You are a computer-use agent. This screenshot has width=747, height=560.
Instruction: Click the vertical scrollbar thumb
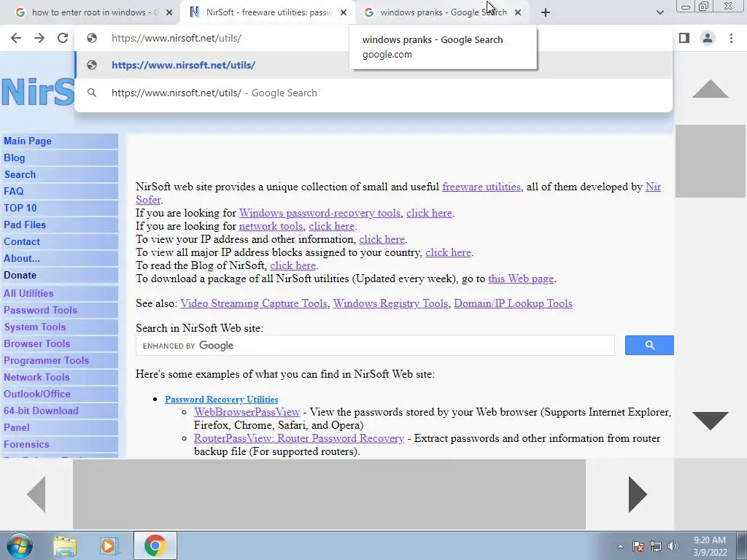coord(710,160)
